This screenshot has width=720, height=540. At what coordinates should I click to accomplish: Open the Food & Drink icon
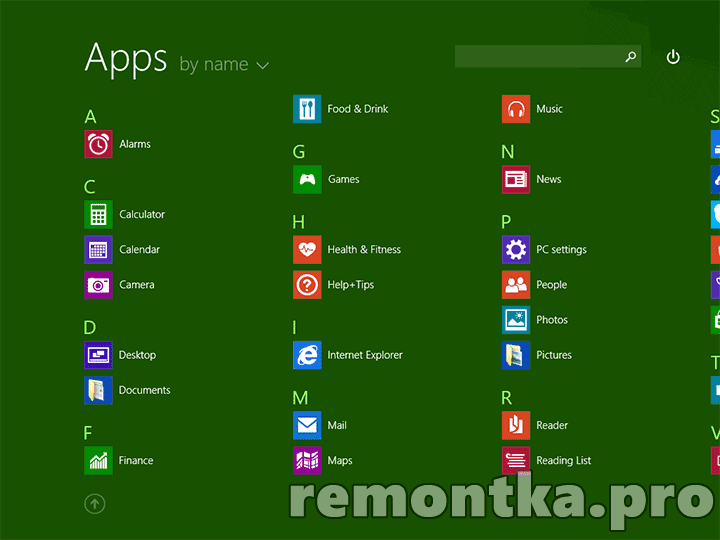point(307,109)
